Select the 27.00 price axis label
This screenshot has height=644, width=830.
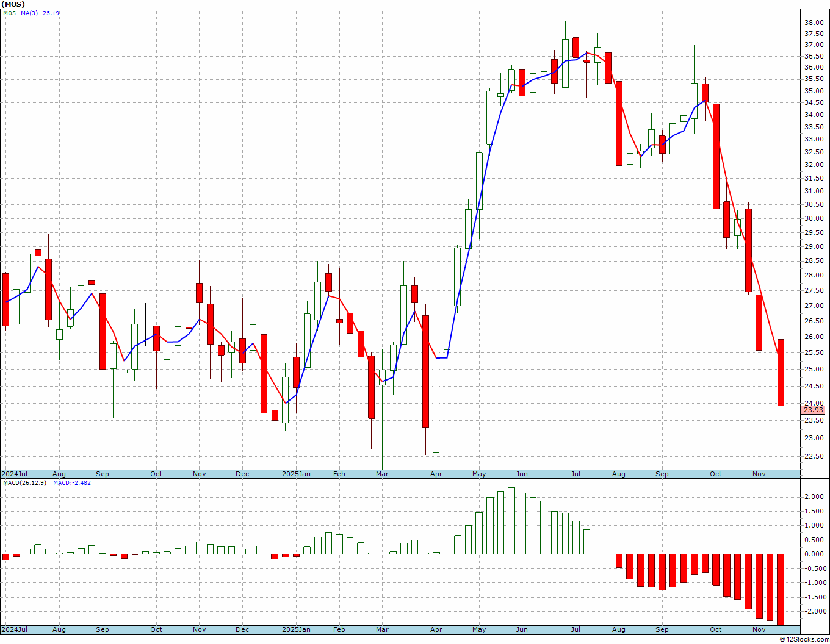(813, 306)
